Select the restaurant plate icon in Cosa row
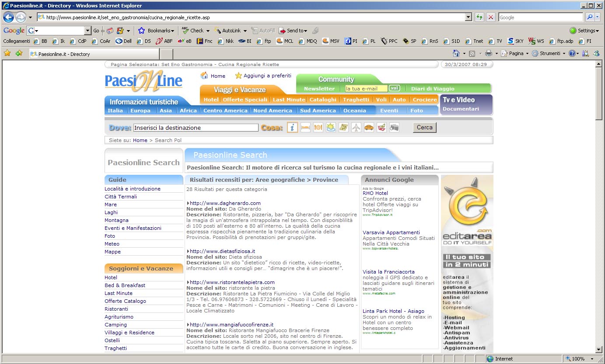The height and width of the screenshot is (364, 605). 318,128
